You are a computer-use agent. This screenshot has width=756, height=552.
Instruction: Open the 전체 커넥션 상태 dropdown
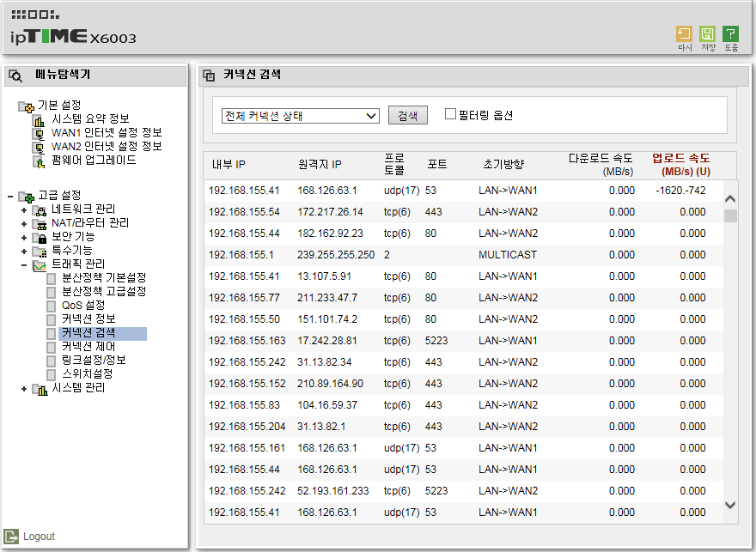[301, 116]
